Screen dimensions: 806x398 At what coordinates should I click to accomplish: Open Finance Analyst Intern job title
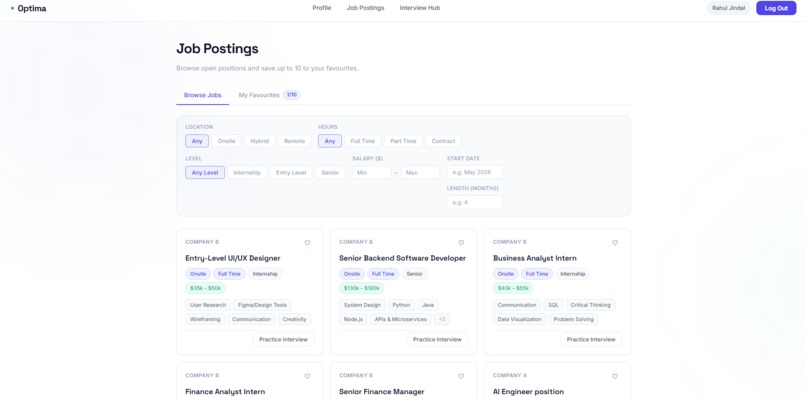coord(225,392)
